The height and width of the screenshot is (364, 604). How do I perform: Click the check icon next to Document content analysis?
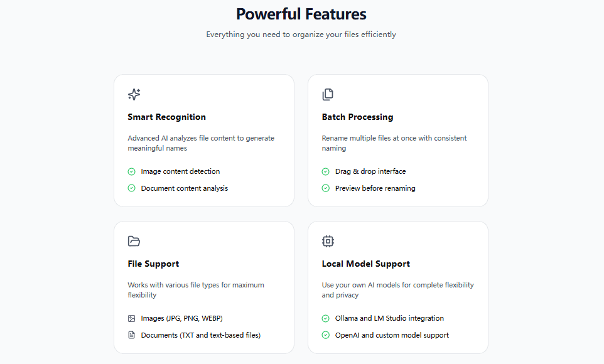(132, 188)
